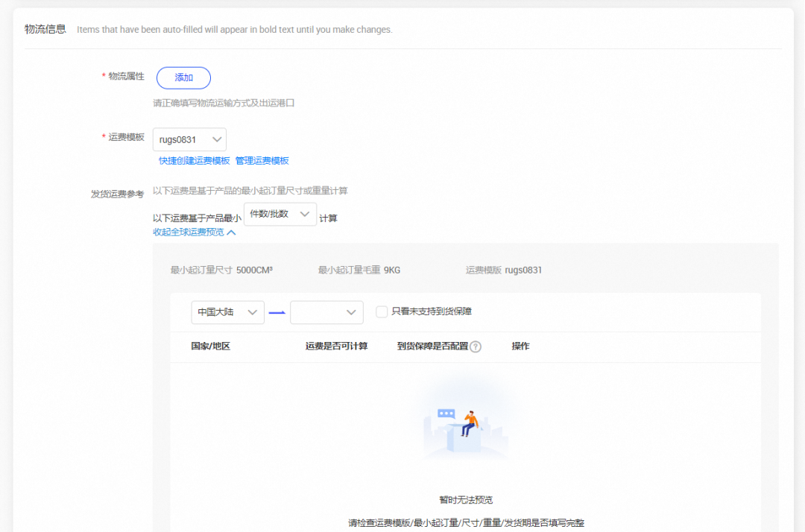
Task: Click the 物流信息 section heading
Action: point(47,28)
